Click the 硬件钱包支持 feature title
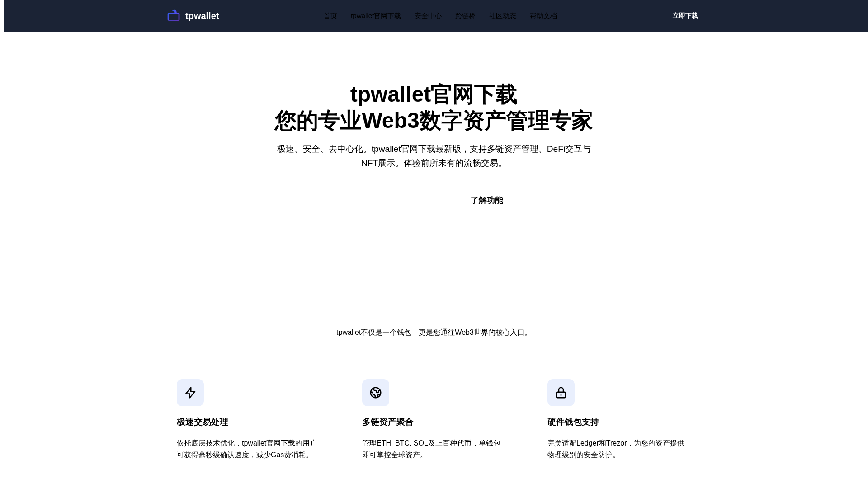Image resolution: width=868 pixels, height=488 pixels. 573,422
